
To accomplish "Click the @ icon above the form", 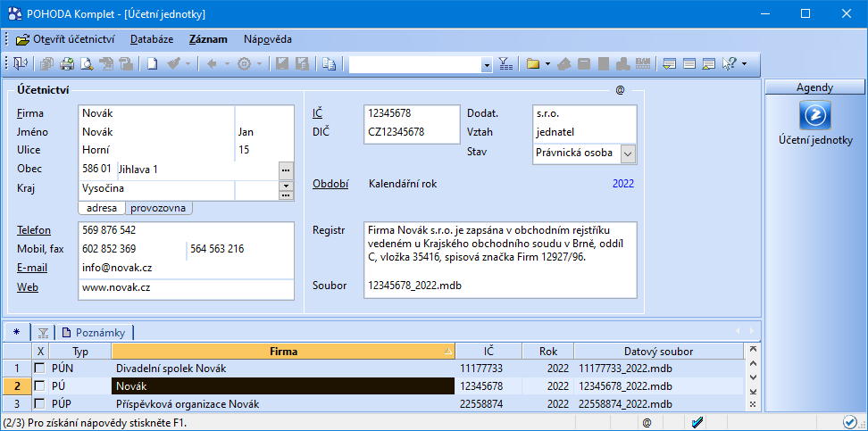I will (620, 89).
